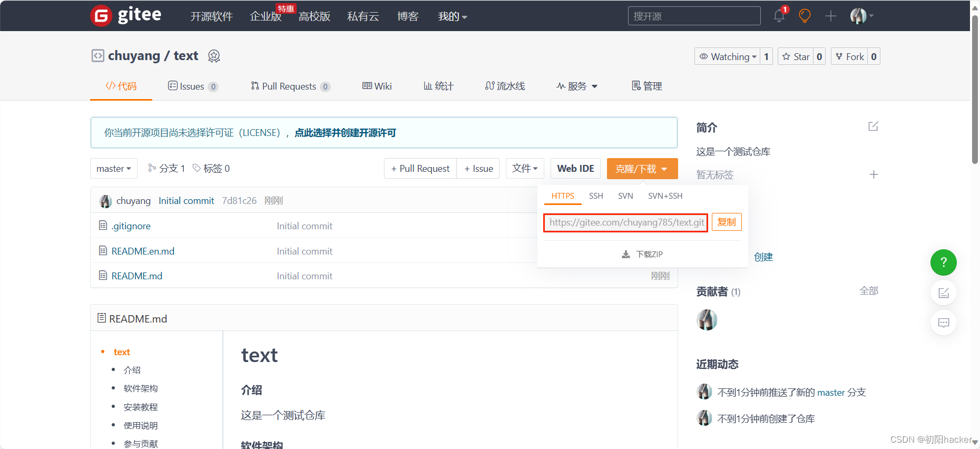Click the floating feedback edit icon
Viewport: 980px width, 449px height.
click(x=943, y=293)
